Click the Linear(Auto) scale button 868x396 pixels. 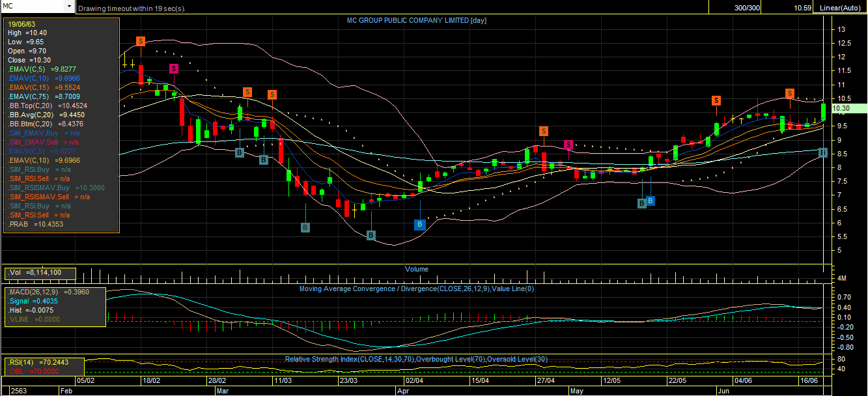(x=841, y=8)
